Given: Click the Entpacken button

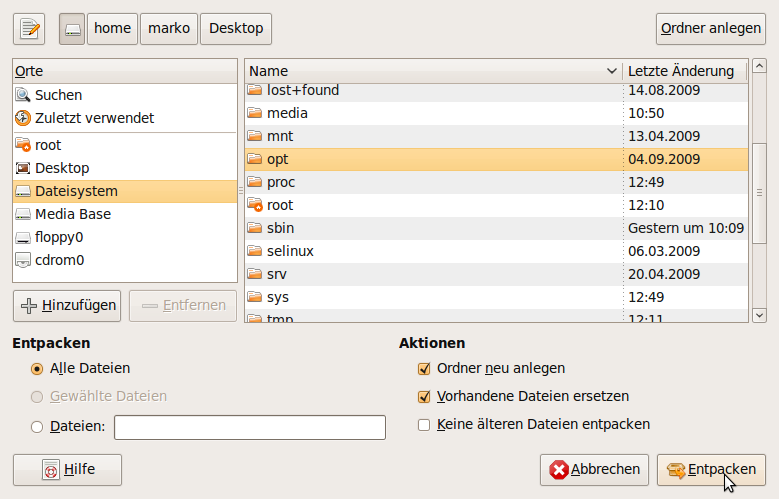Looking at the screenshot, I should pyautogui.click(x=711, y=470).
